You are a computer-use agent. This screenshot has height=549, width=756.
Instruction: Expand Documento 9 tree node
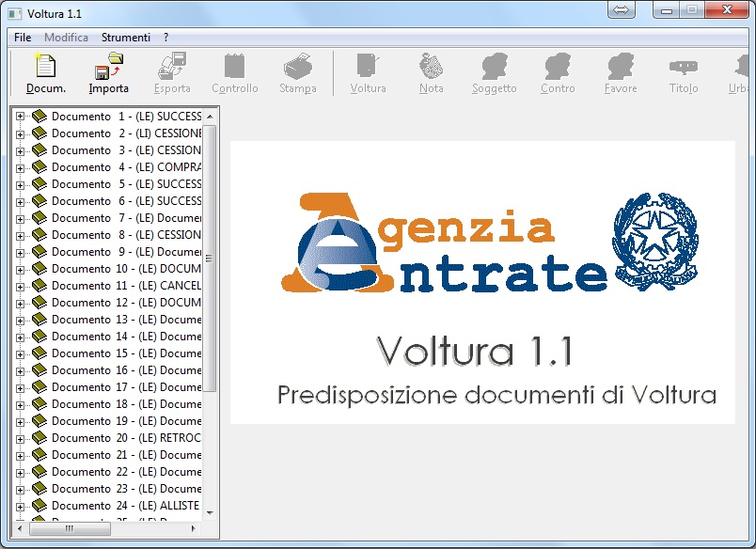click(x=20, y=252)
